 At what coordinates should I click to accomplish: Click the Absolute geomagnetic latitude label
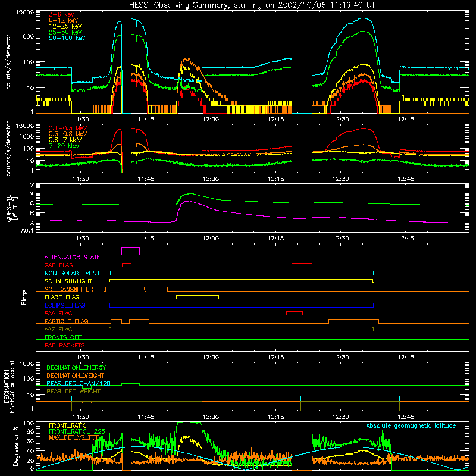pos(411,426)
